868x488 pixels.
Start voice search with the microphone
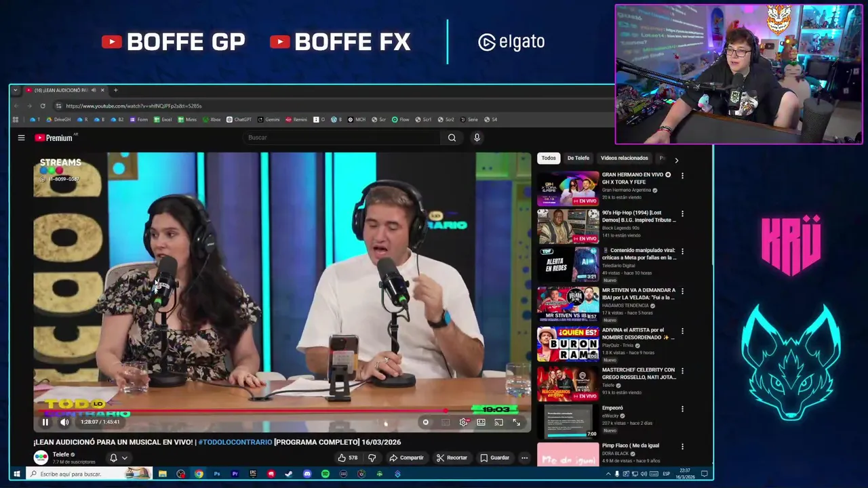[477, 138]
